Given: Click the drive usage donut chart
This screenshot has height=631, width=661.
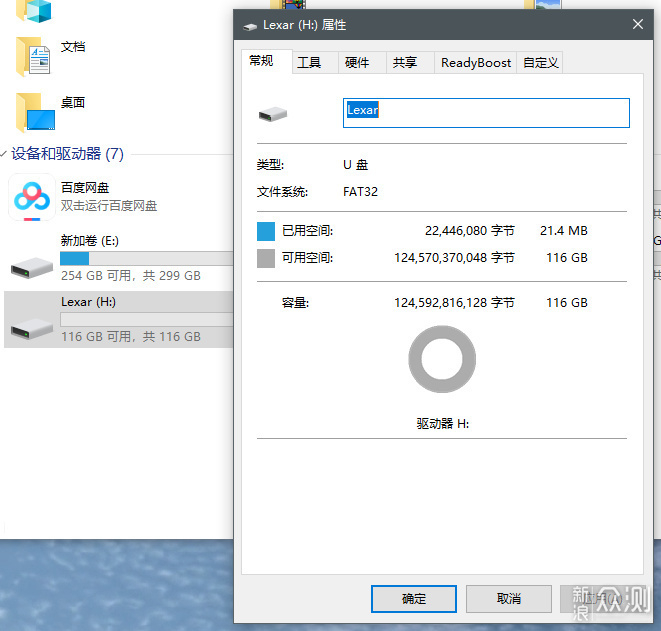Looking at the screenshot, I should pos(442,359).
